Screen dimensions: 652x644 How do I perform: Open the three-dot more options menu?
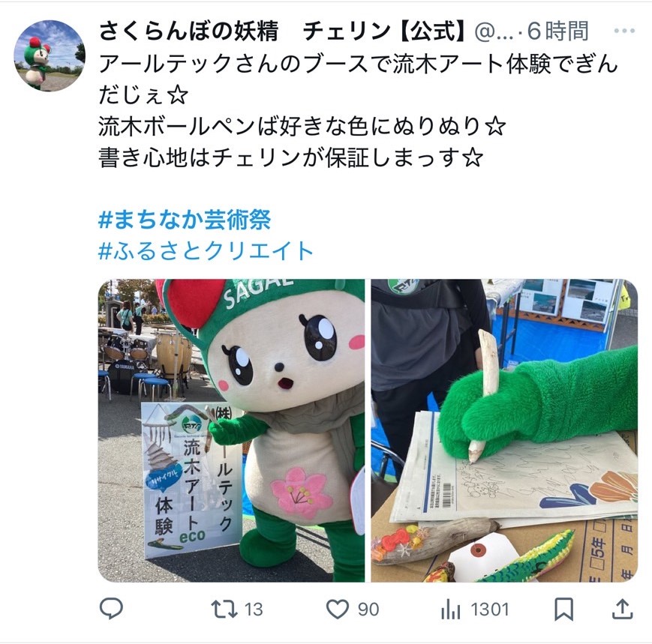point(623,31)
